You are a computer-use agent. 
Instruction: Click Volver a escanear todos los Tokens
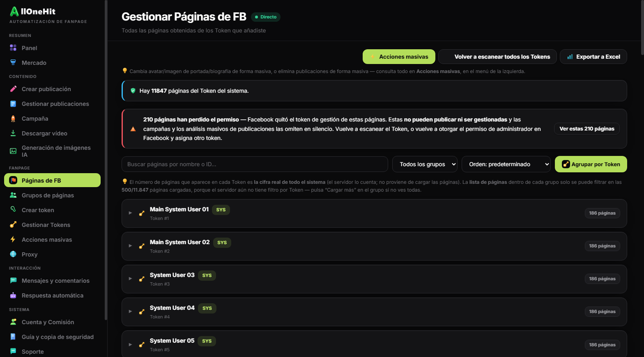tap(497, 57)
